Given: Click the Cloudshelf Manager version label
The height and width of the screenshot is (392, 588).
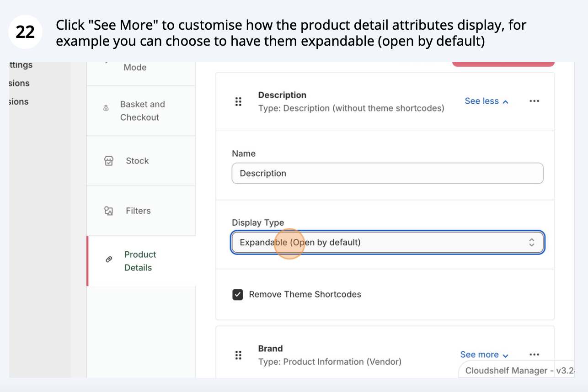Looking at the screenshot, I should [x=519, y=371].
